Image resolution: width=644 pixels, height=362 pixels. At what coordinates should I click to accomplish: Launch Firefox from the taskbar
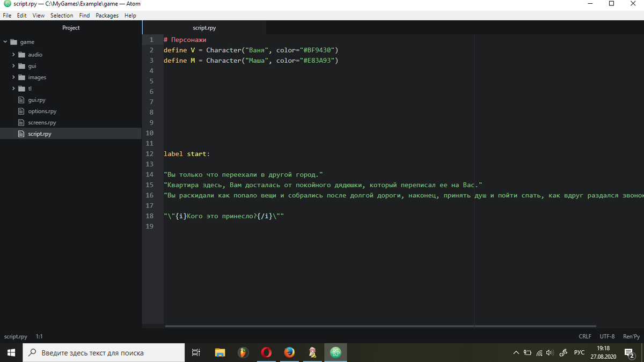click(x=289, y=352)
